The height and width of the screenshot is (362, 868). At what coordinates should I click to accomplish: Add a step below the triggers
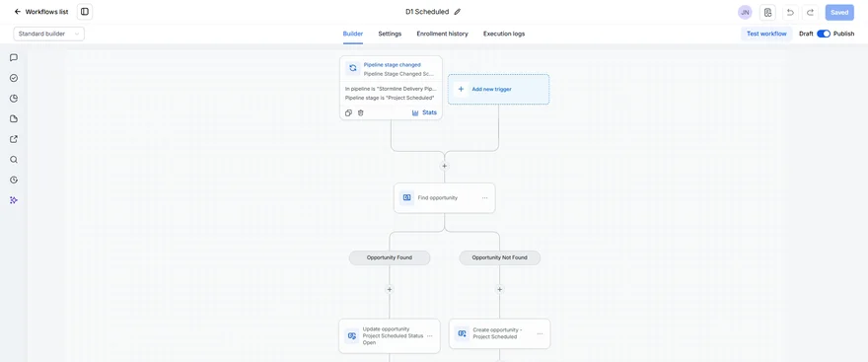click(444, 166)
